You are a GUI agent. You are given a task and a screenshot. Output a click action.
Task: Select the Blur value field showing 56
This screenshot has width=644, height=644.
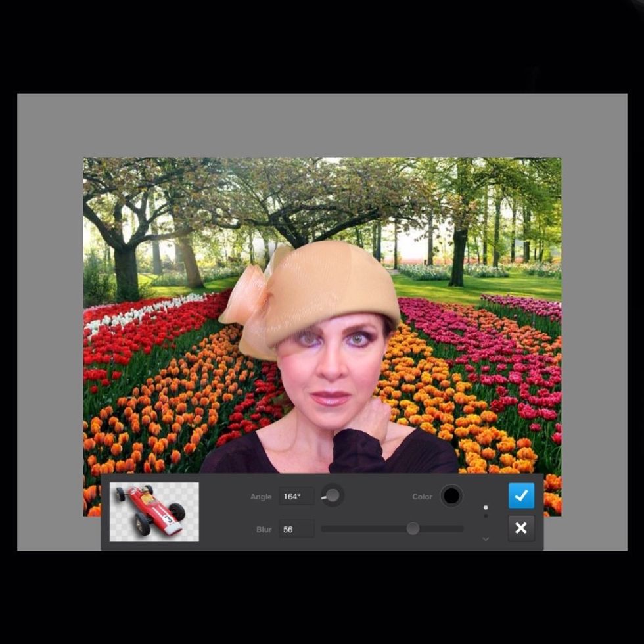[x=296, y=529]
